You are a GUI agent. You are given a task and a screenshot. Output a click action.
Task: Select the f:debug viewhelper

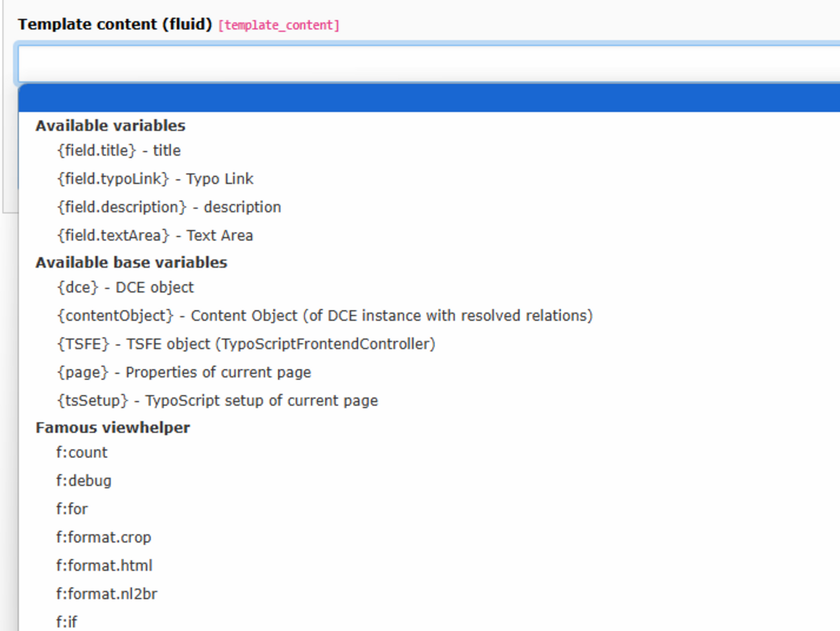[x=429, y=481]
